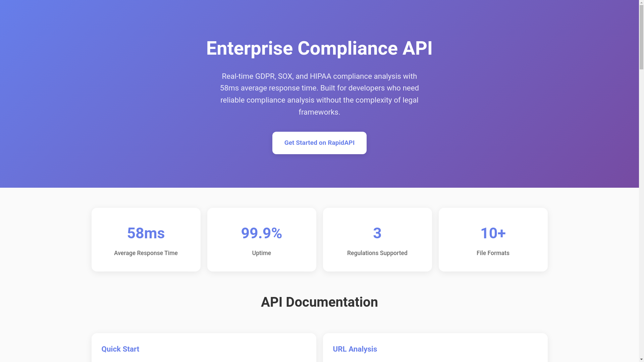The image size is (644, 362).
Task: Click the page vertical scrollbar thumb
Action: (641, 37)
